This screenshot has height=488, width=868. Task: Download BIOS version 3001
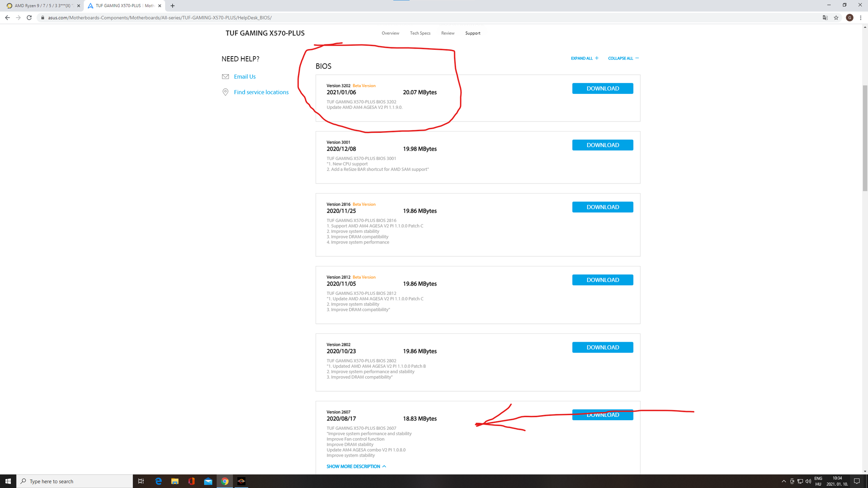click(x=602, y=145)
